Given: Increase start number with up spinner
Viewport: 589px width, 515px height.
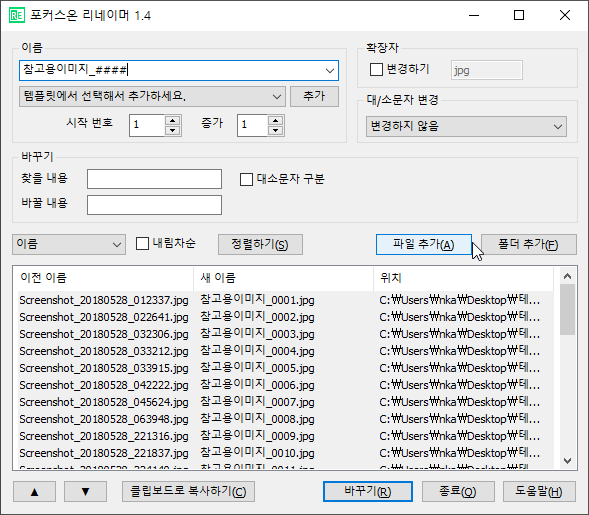Looking at the screenshot, I should point(172,121).
